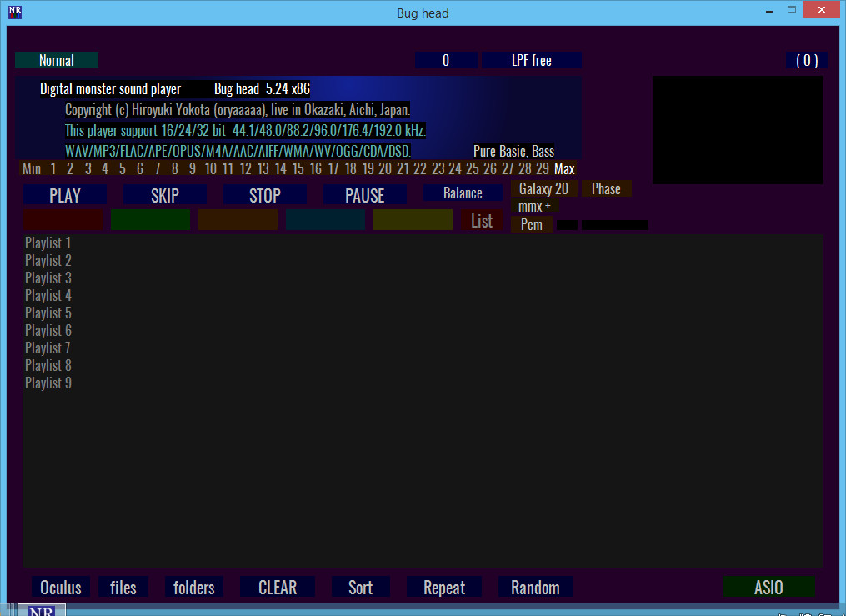Start playback with the PLAY button

tap(65, 195)
